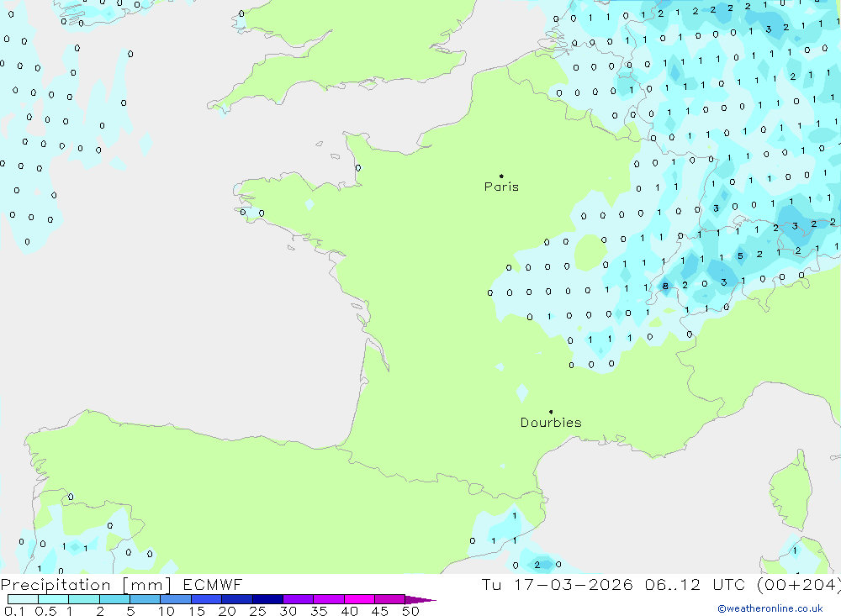Image resolution: width=841 pixels, height=616 pixels.
Task: Click the '8' precipitation value on the map
Action: click(x=665, y=286)
